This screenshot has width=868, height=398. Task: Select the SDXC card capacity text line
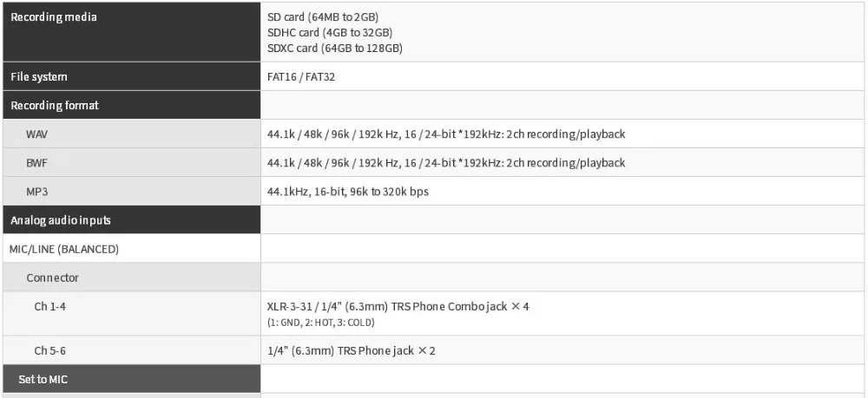click(335, 48)
